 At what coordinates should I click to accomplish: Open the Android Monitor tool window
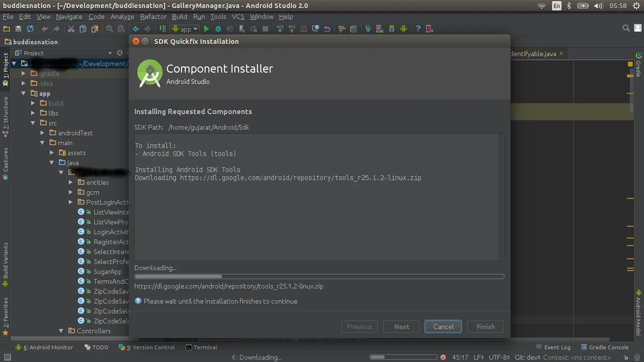click(44, 347)
